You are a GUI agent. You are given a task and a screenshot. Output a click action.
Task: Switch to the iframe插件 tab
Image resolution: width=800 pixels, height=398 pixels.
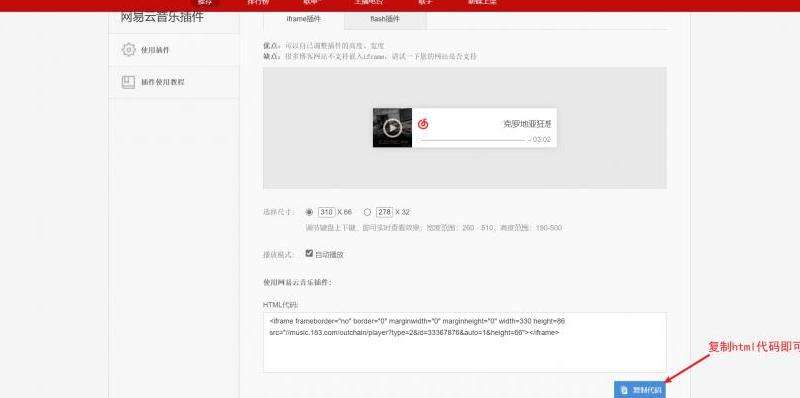304,19
